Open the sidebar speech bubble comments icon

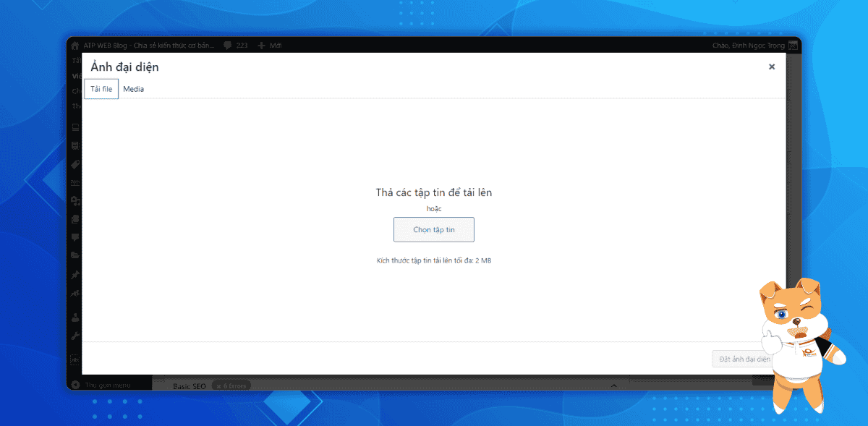[x=75, y=237]
